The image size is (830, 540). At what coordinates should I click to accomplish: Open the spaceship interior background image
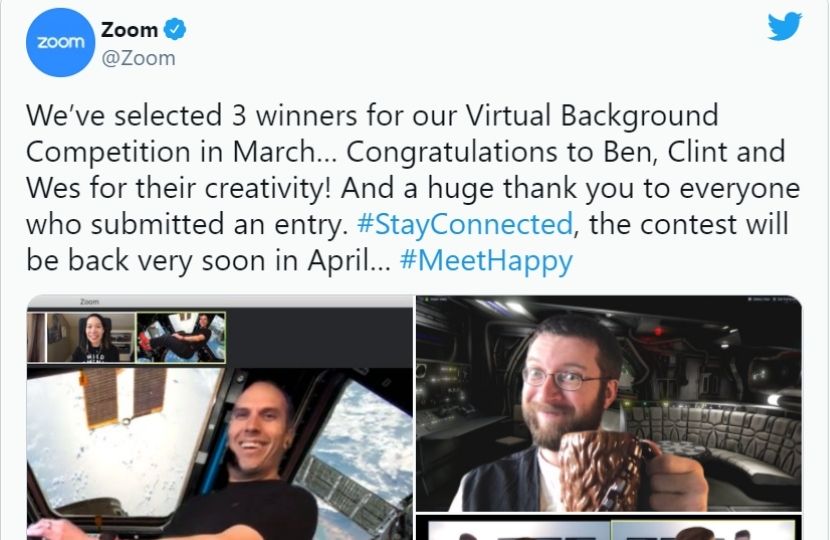609,404
